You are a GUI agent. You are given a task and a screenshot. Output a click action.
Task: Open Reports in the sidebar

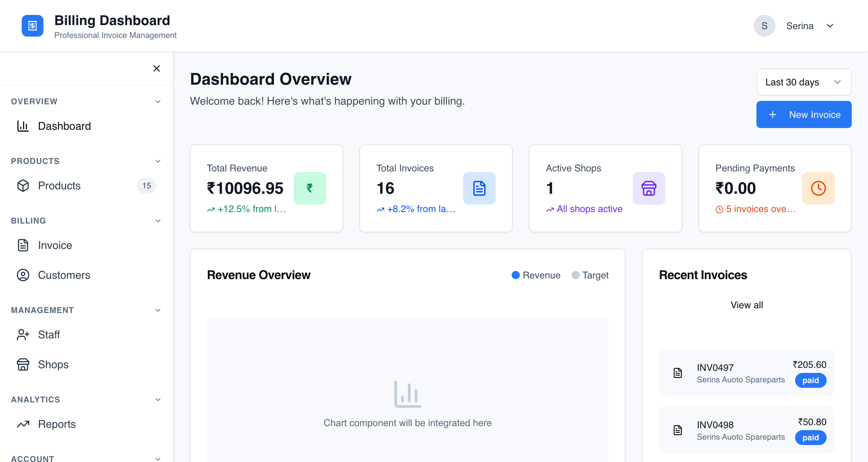[x=57, y=424]
